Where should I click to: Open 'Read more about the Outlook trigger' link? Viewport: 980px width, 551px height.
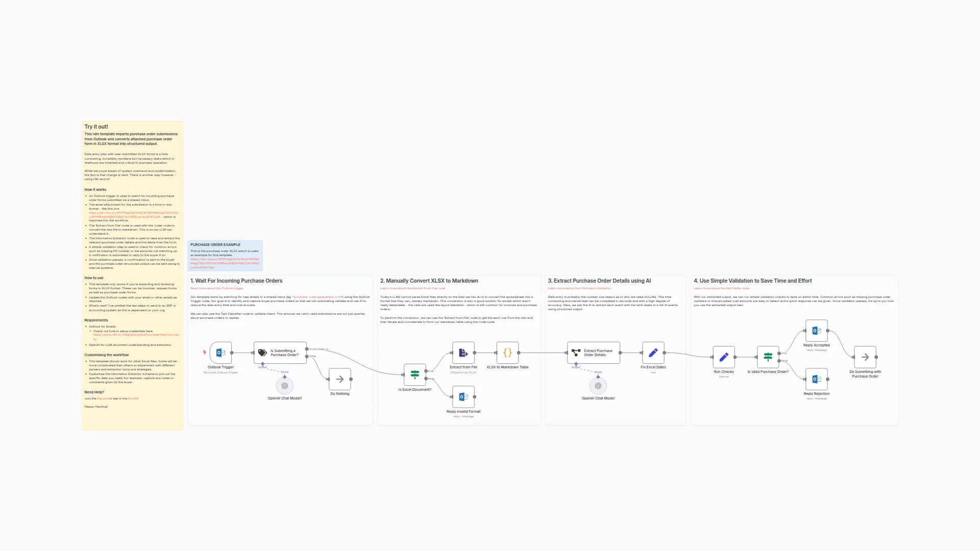217,288
